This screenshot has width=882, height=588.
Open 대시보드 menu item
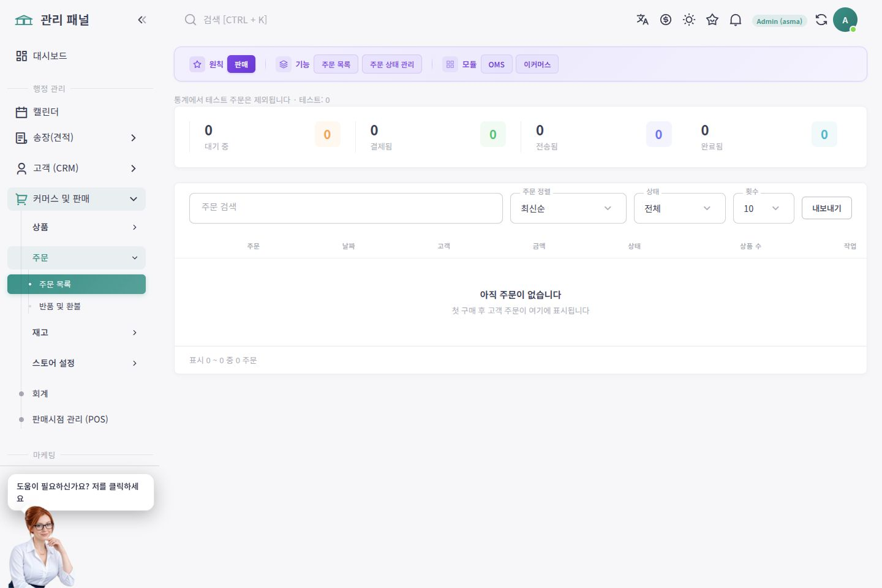tap(77, 56)
